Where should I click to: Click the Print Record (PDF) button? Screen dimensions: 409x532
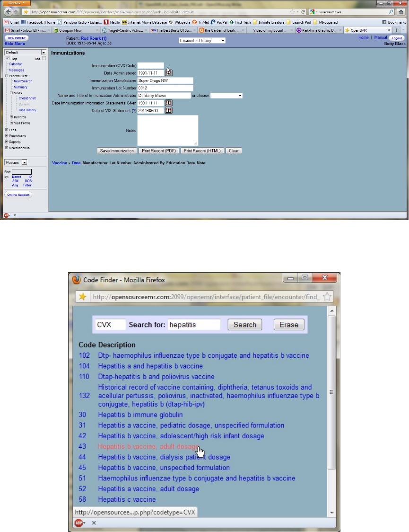159,151
